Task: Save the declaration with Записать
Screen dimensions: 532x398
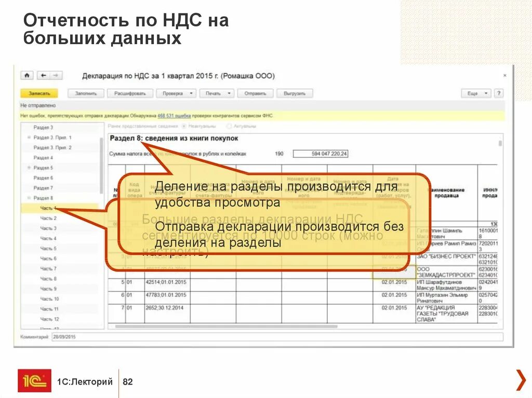Action: tap(39, 93)
